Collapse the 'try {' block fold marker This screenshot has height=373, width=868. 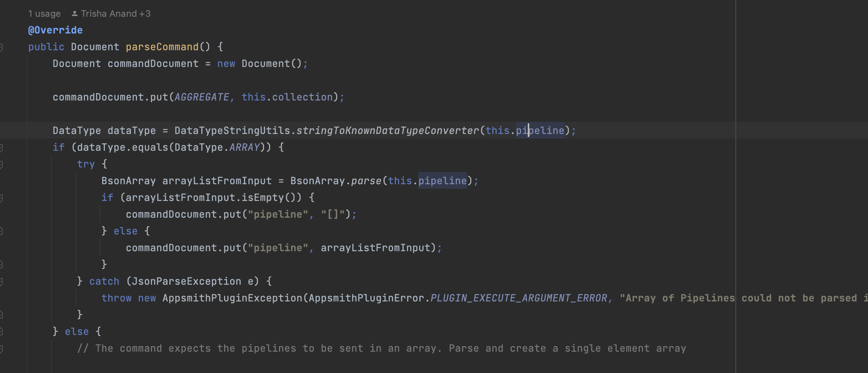(1, 164)
